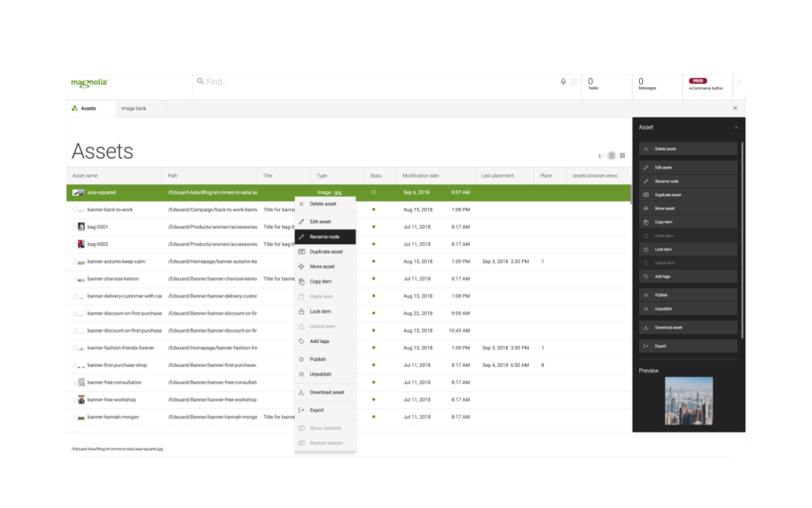This screenshot has height=508, width=812.
Task: Switch to thumbnail grid view icon
Action: pos(622,156)
